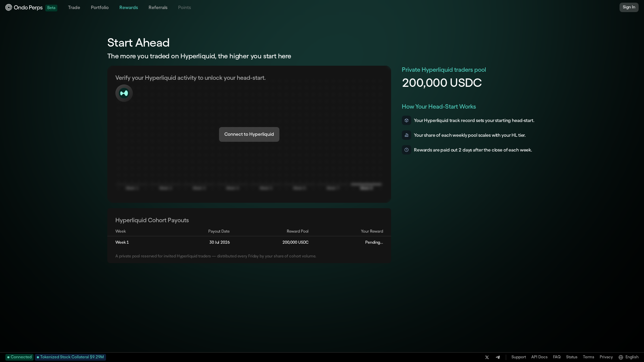Click the clock icon beside rewards payout text
This screenshot has width=644, height=362.
[x=407, y=150]
